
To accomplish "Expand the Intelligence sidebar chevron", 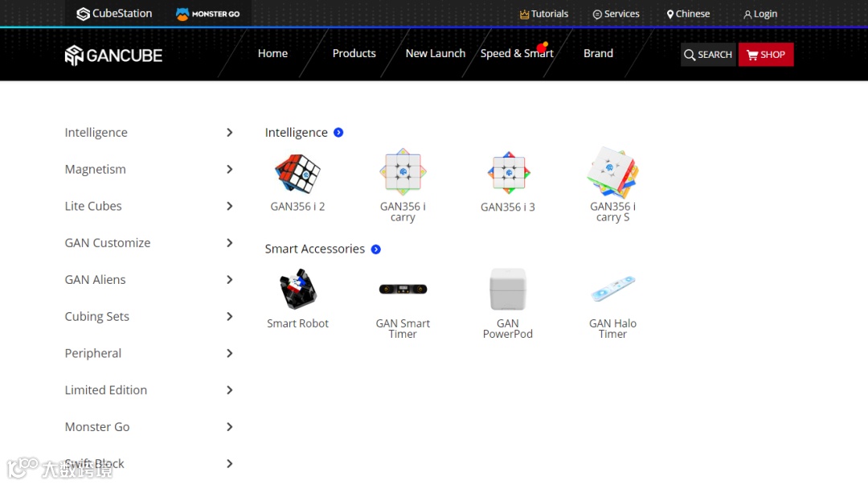I will (x=230, y=133).
